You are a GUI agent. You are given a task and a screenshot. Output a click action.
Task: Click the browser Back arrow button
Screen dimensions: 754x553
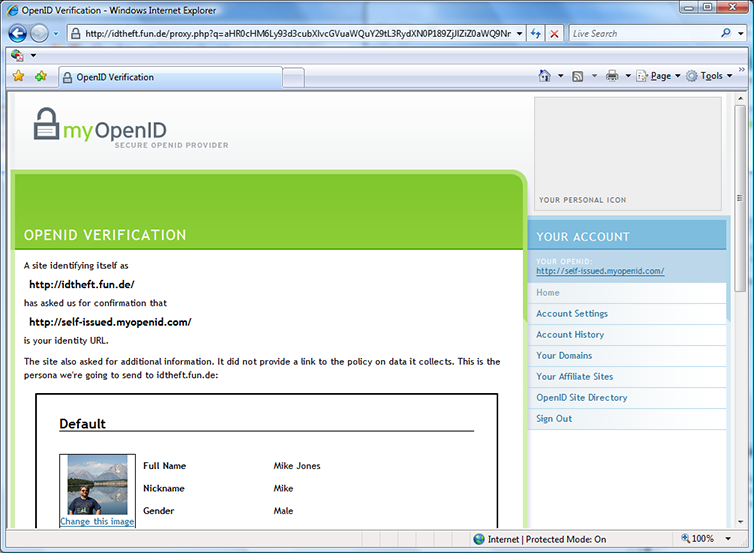coord(17,33)
